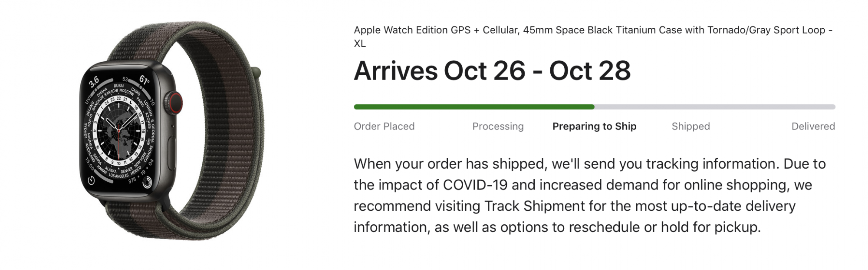Image resolution: width=868 pixels, height=270 pixels.
Task: Click the XL size text under the title
Action: tap(360, 43)
